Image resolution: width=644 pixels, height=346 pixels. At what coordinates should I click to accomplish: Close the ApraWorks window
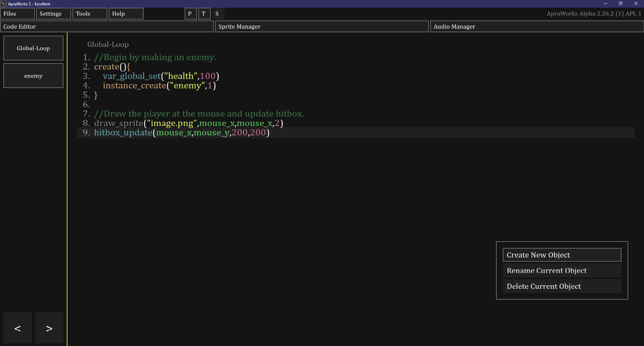(x=636, y=4)
